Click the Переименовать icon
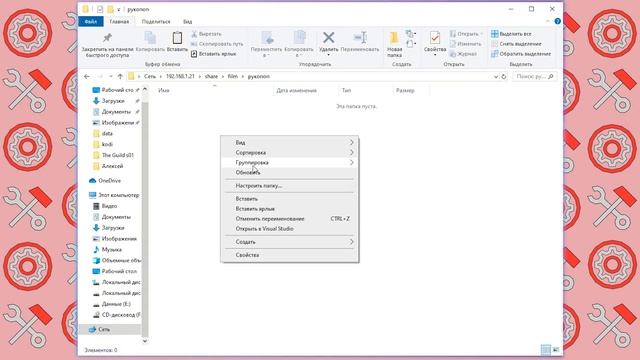640x360 pixels. 360,38
